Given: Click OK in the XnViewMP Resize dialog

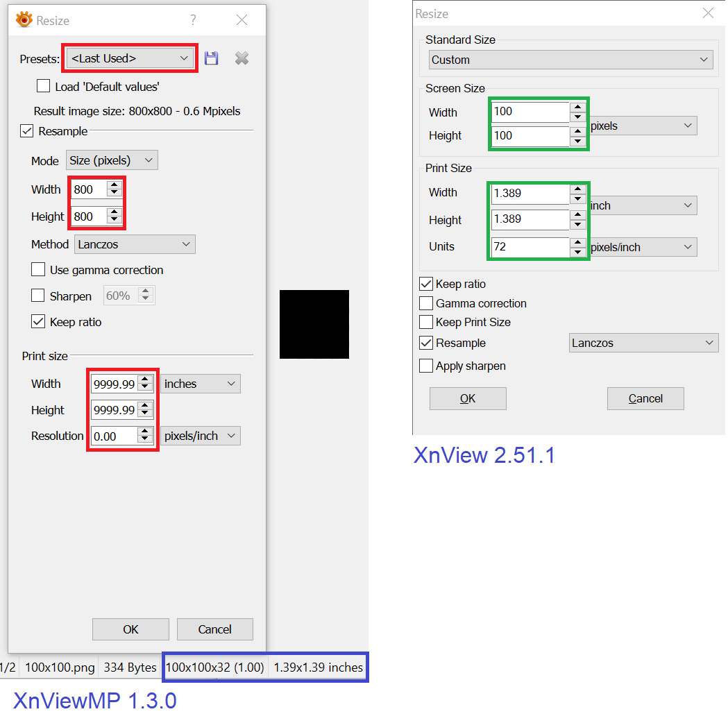Looking at the screenshot, I should 130,629.
